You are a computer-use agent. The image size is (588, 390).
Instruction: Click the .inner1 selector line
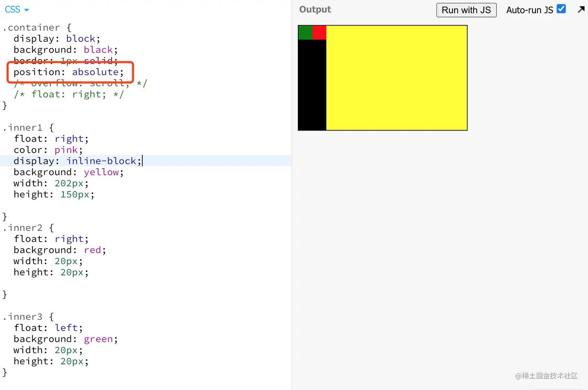pos(28,128)
